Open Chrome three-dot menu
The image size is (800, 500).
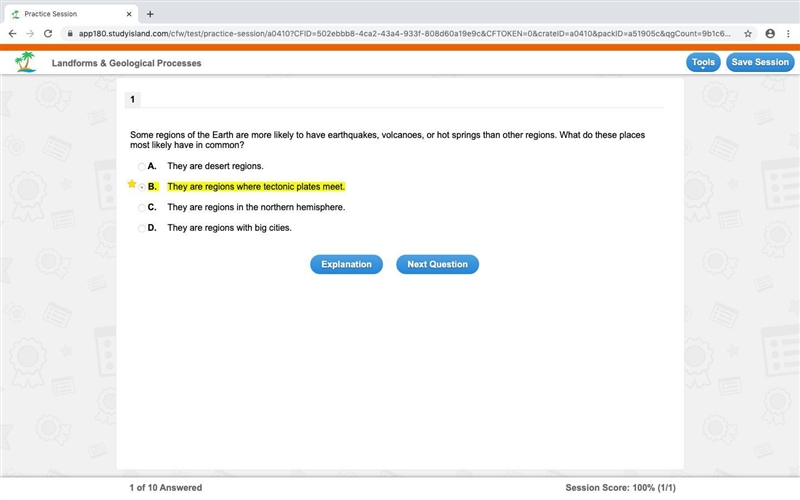tap(788, 34)
